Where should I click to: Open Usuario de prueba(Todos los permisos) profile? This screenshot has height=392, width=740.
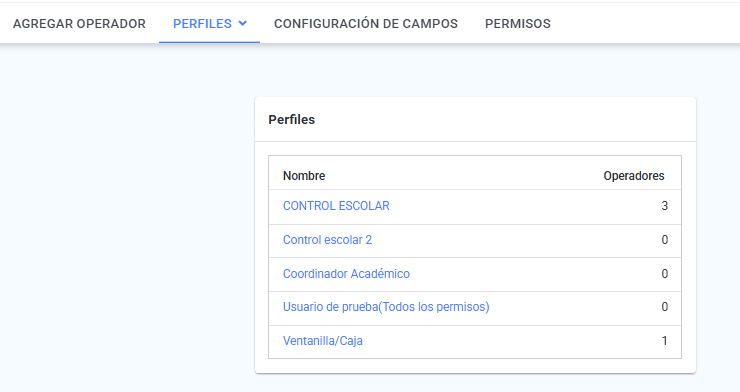click(386, 307)
